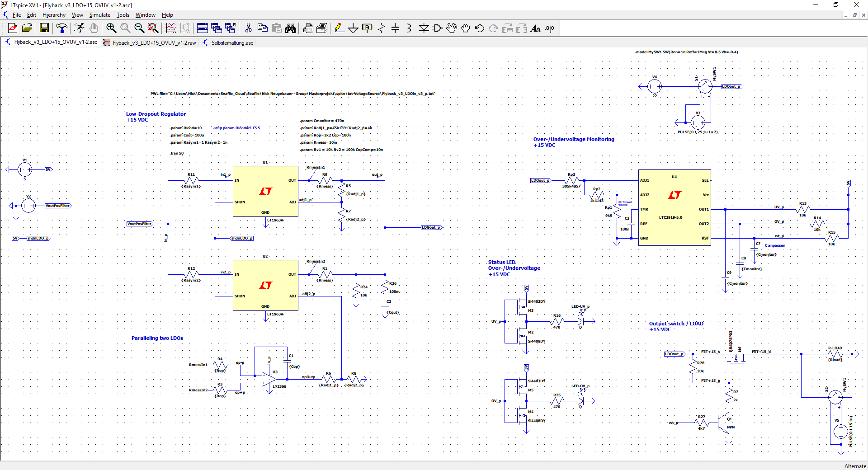
Task: Switch to Flyback_v3_LDO+15_OVUV_v1-2.raw tab
Action: (150, 42)
